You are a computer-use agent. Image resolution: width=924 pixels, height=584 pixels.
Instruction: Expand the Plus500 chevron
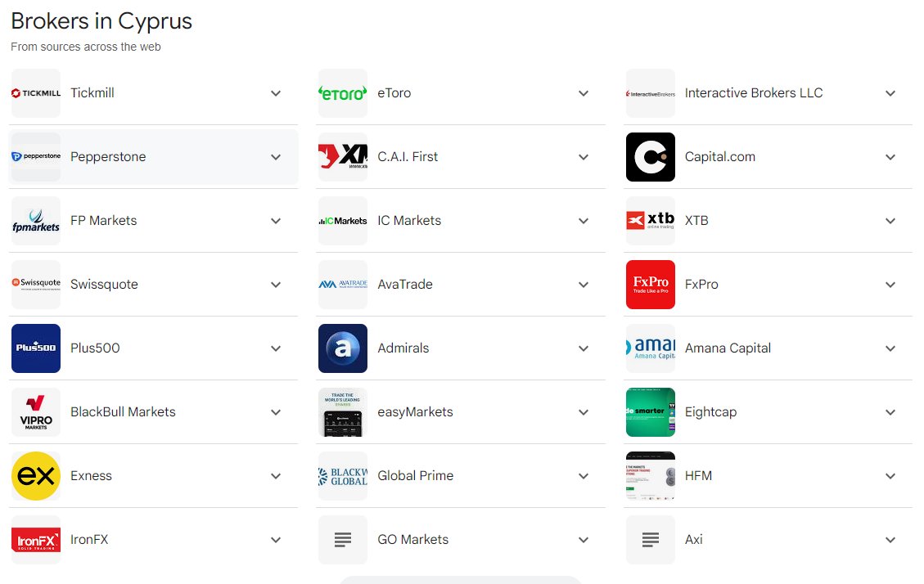pyautogui.click(x=276, y=348)
